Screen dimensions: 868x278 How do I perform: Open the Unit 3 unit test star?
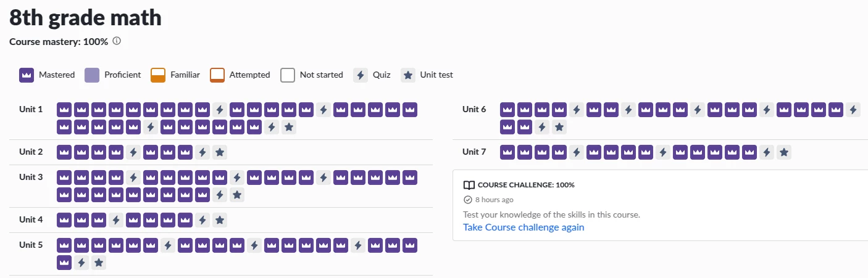(236, 195)
